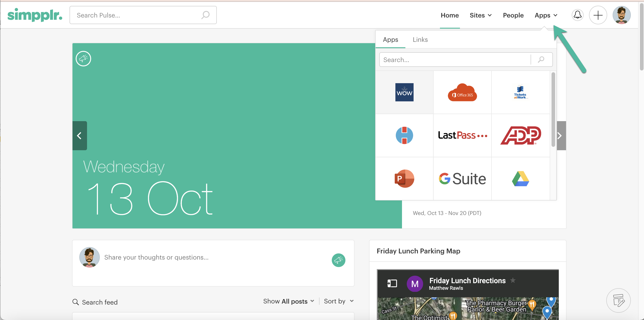This screenshot has height=320, width=644.
Task: Go to previous carousel slide
Action: click(x=80, y=135)
